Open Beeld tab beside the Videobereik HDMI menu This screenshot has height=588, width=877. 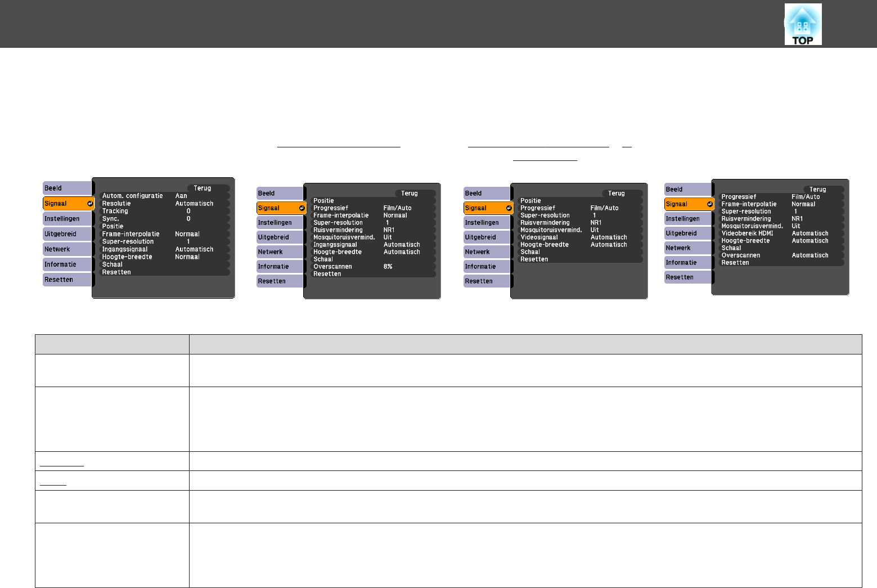tap(688, 189)
